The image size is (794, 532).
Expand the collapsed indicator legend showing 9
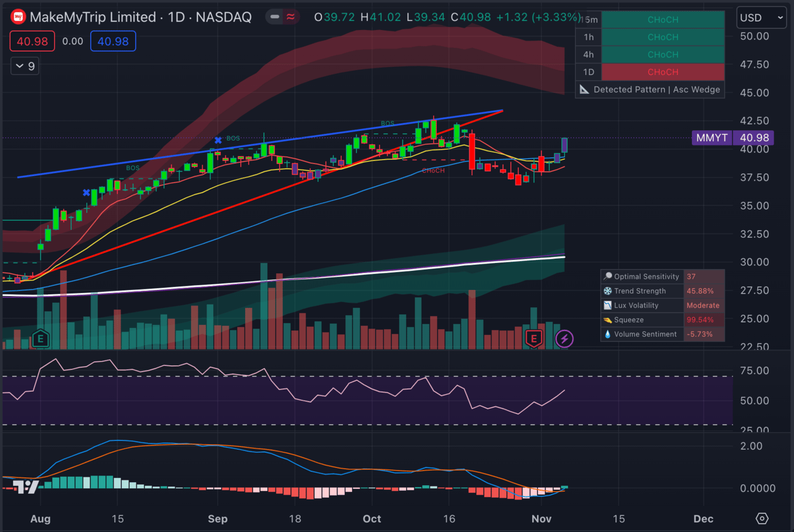(x=25, y=66)
